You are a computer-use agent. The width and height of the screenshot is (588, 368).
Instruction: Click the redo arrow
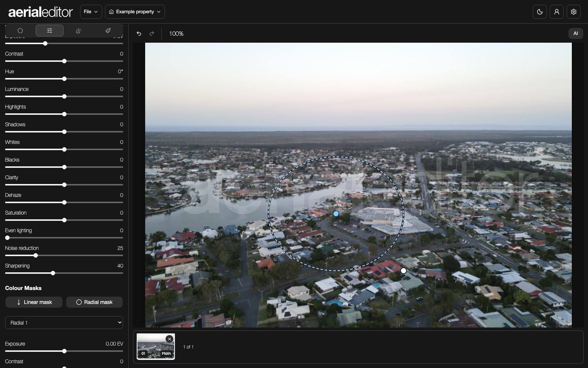click(151, 33)
